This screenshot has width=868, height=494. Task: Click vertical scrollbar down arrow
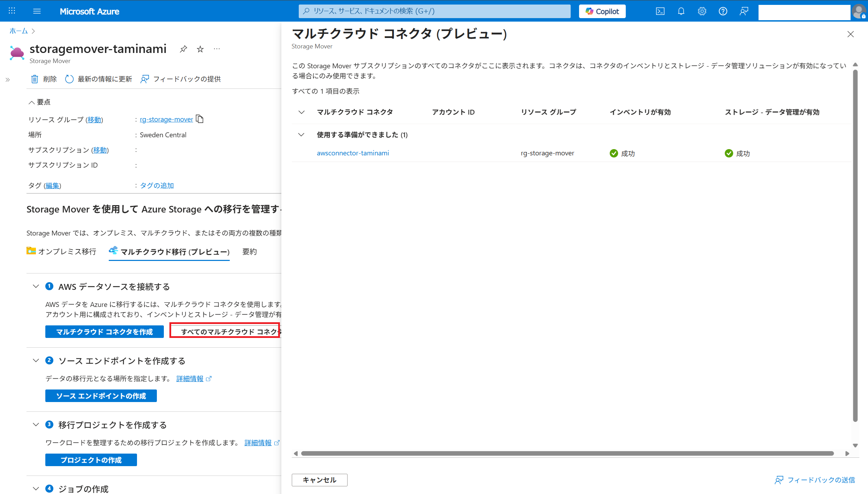pyautogui.click(x=855, y=446)
